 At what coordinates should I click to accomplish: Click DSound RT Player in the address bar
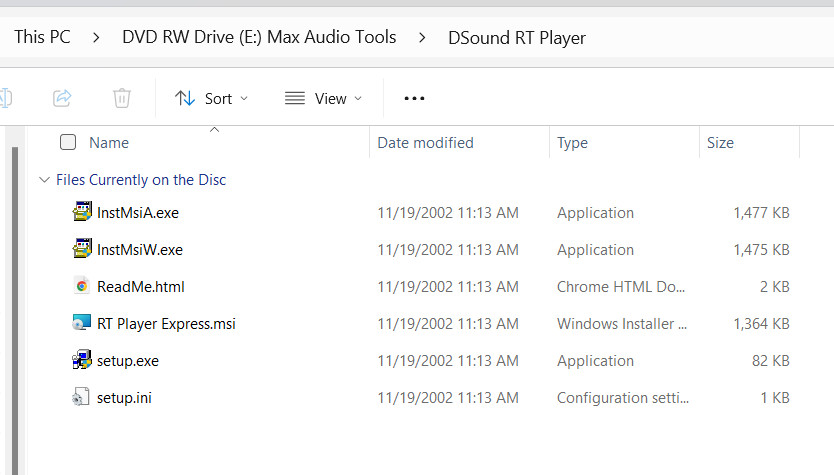[516, 38]
